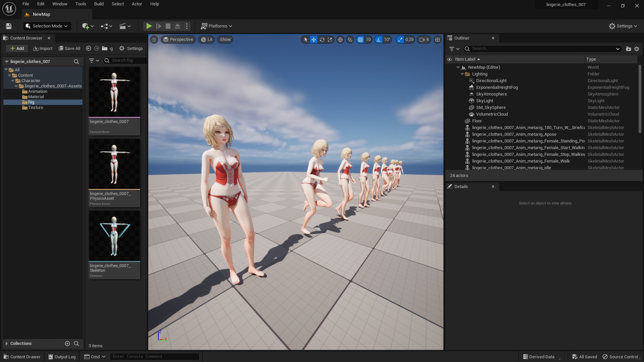Open the Selection Mode dropdown

coord(47,26)
